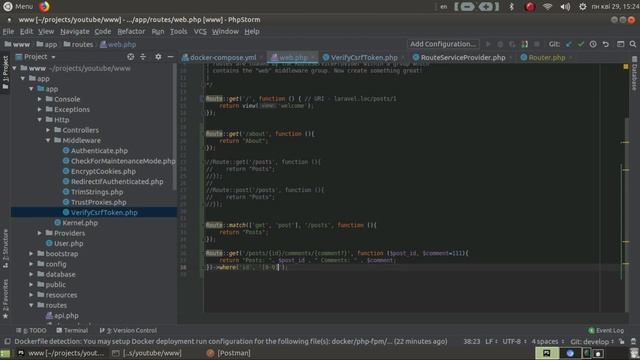Toggle the Project side tool button

(x=5, y=73)
